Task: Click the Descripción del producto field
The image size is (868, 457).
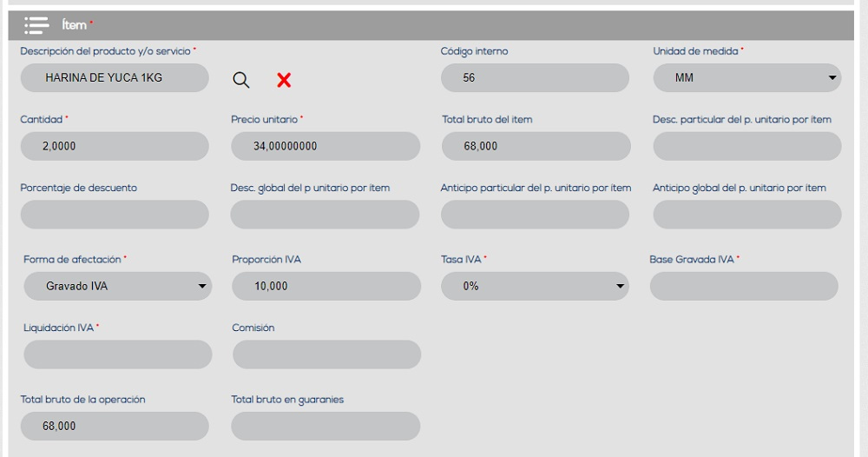Action: click(x=115, y=77)
